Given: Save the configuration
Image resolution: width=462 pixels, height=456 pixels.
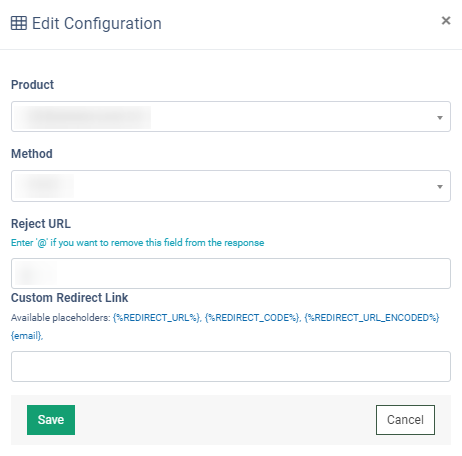Looking at the screenshot, I should pyautogui.click(x=51, y=420).
